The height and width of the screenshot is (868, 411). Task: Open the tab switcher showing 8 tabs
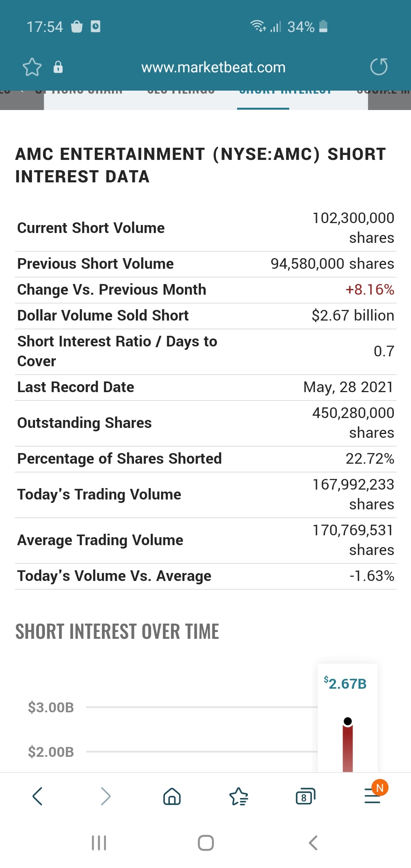click(x=305, y=796)
